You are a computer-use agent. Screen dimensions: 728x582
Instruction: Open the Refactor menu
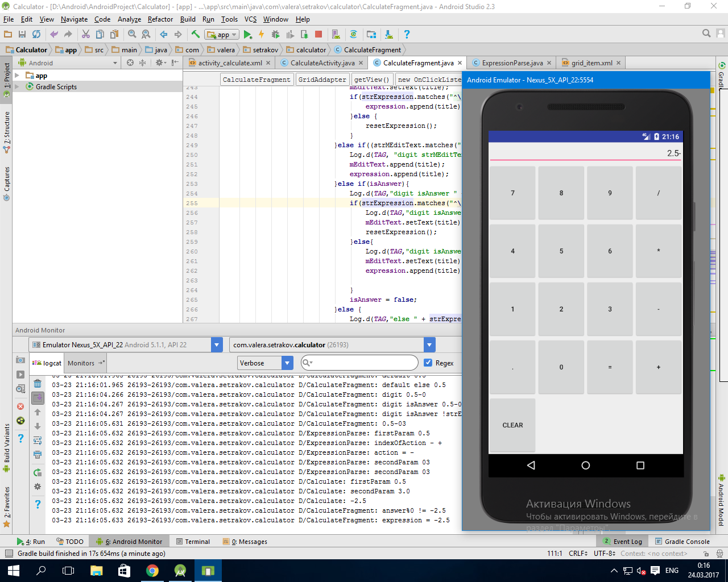click(x=160, y=19)
